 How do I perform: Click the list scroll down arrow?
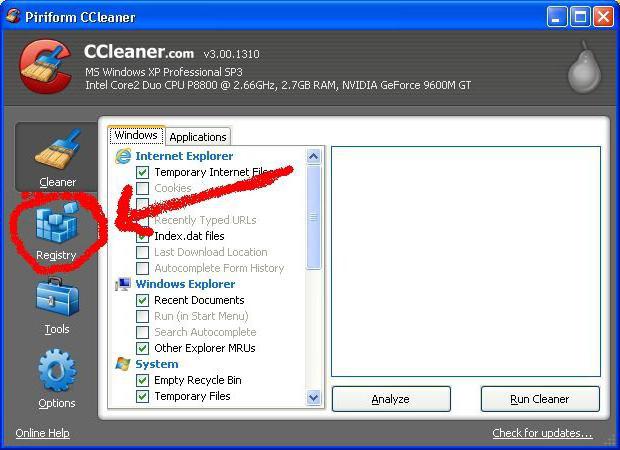[x=314, y=397]
